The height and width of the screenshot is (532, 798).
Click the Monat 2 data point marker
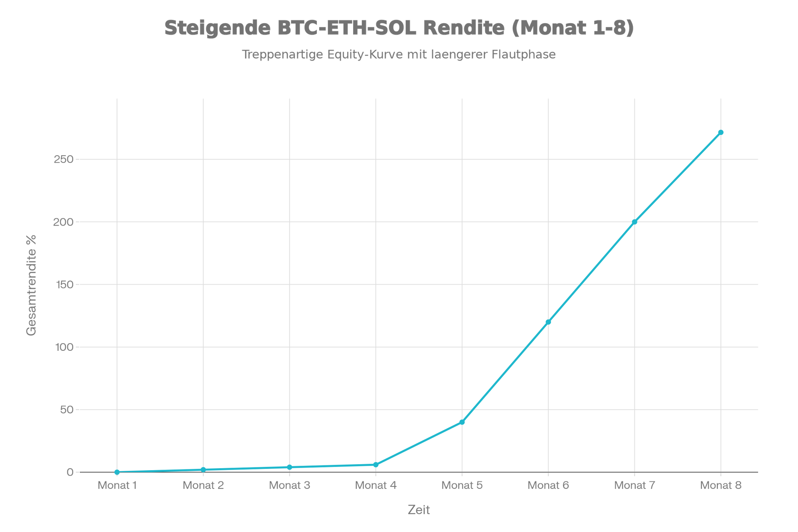point(203,470)
